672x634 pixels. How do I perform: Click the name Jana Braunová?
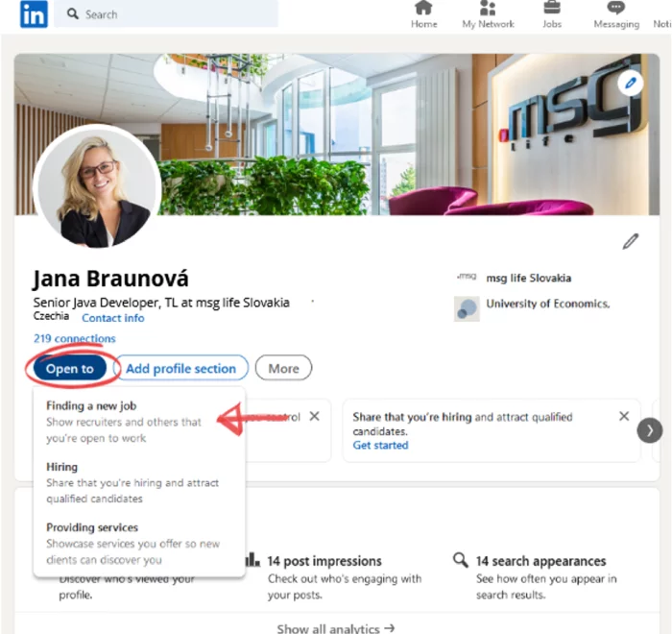[x=110, y=279]
